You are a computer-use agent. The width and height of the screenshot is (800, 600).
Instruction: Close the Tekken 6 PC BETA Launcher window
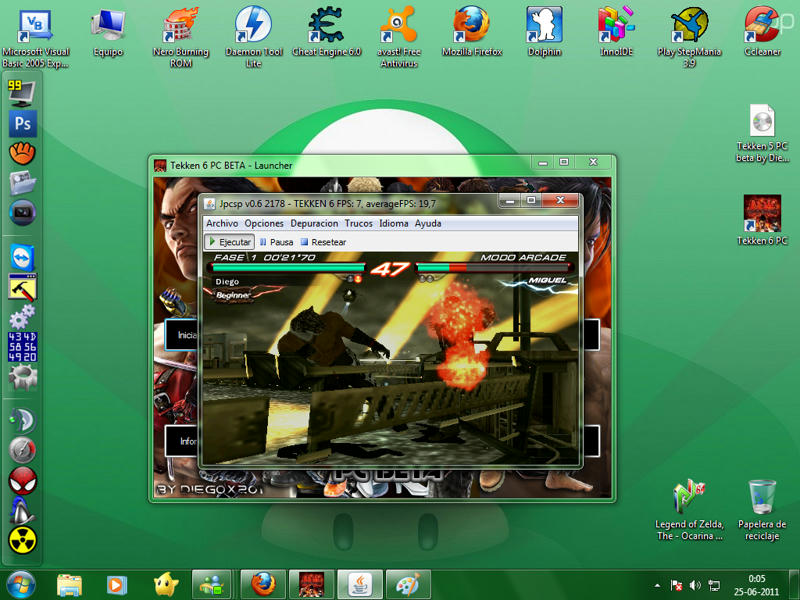tap(593, 162)
